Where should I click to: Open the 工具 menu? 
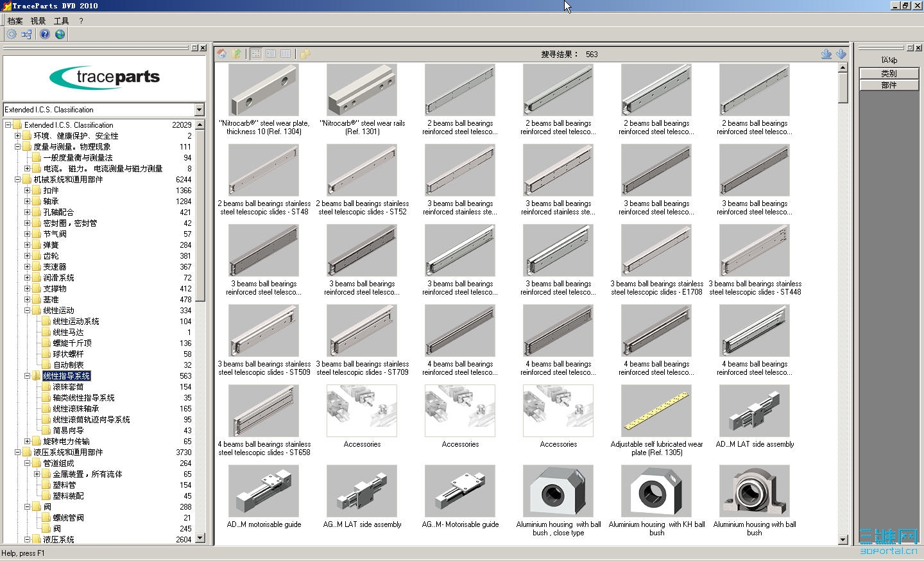(x=61, y=21)
